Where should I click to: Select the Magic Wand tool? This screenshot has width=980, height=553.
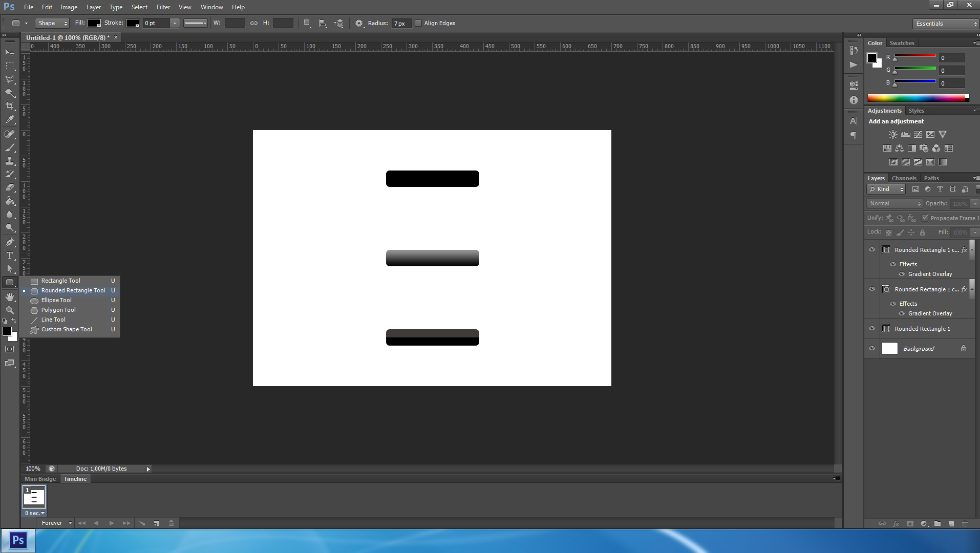pyautogui.click(x=10, y=93)
